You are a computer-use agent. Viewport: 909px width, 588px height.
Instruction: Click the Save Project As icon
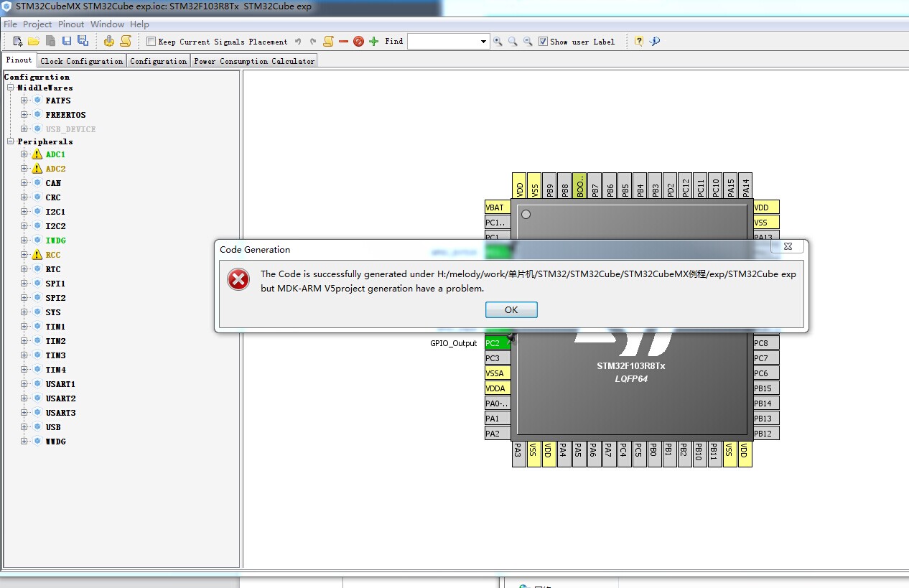83,41
